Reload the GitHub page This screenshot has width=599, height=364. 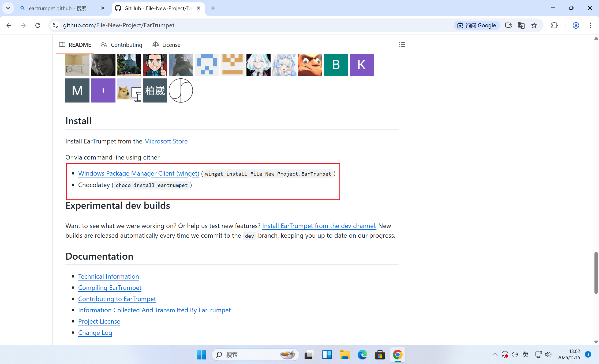(x=38, y=25)
